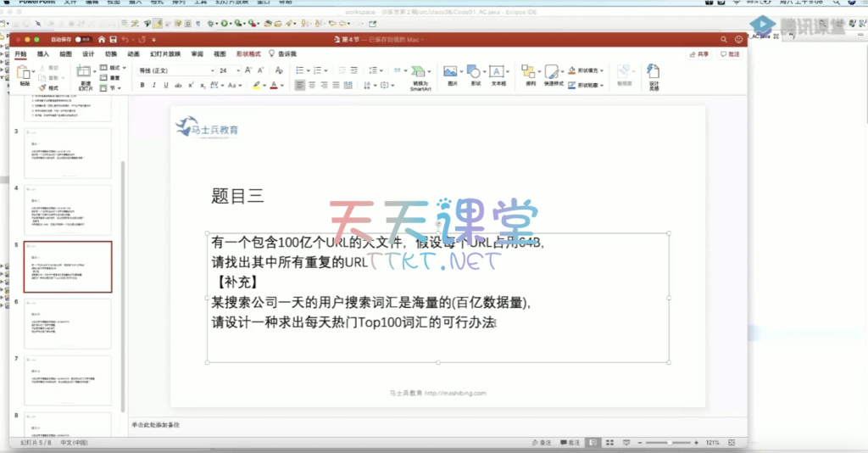Click the Bold (B) formatting button
The height and width of the screenshot is (453, 868).
142,85
